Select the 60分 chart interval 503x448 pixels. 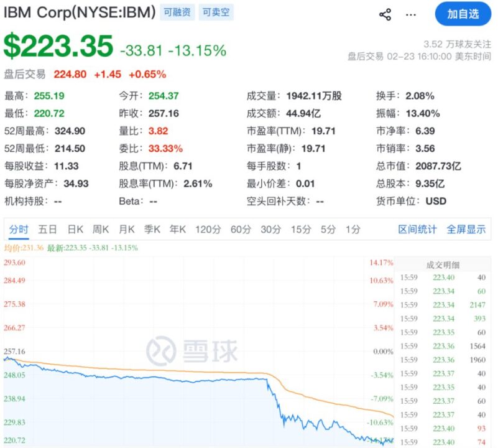point(241,229)
